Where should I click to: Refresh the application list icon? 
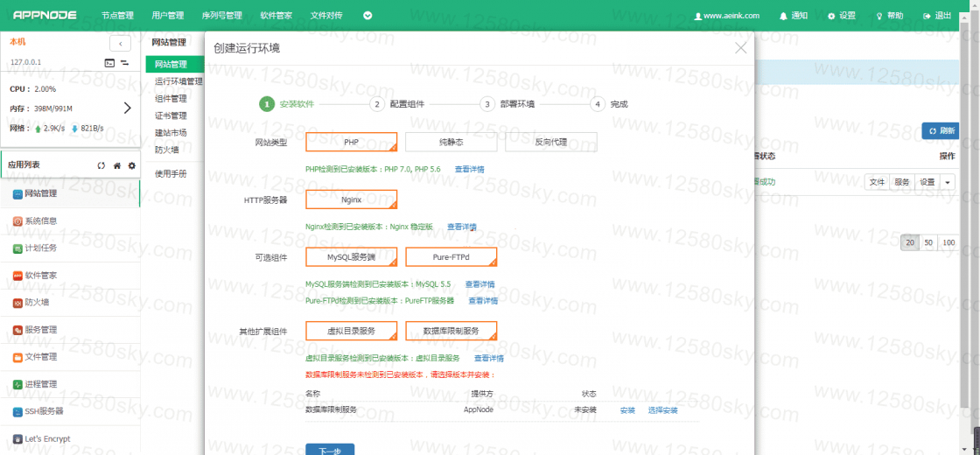click(x=101, y=165)
